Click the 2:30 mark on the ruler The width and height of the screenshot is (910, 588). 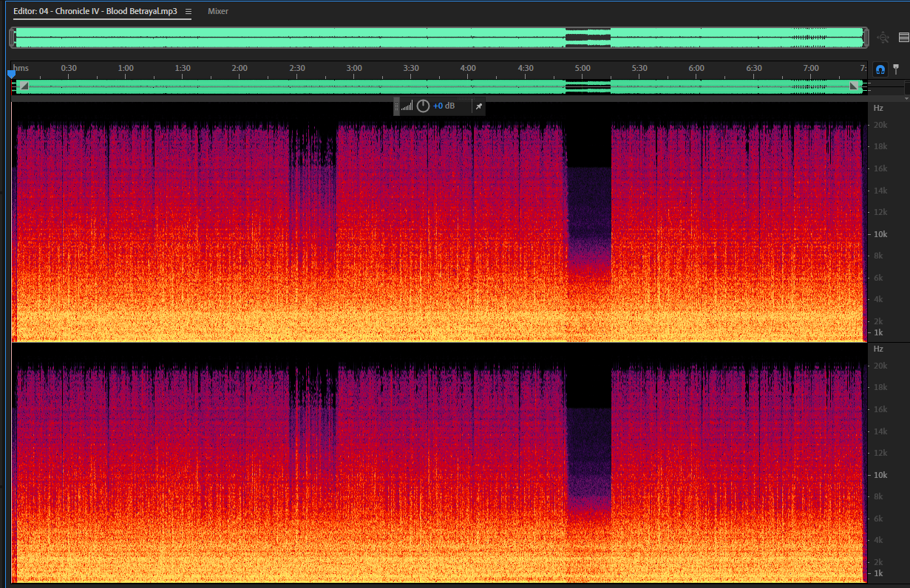(297, 68)
